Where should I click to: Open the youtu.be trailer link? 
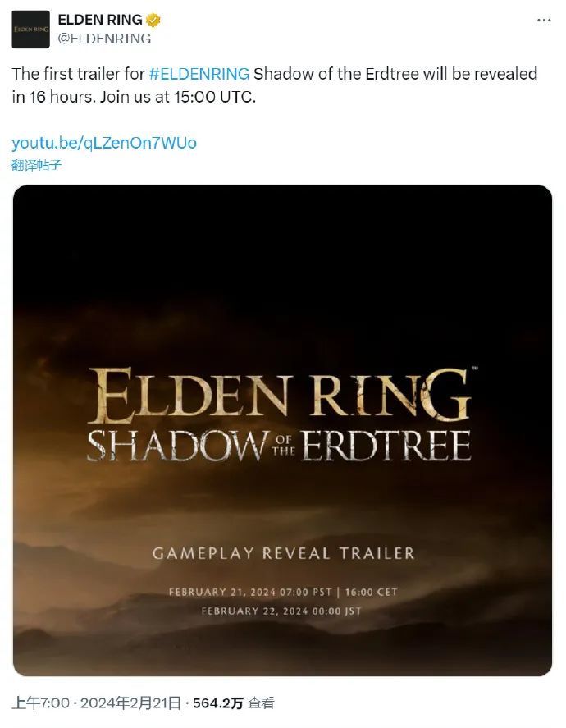click(104, 143)
